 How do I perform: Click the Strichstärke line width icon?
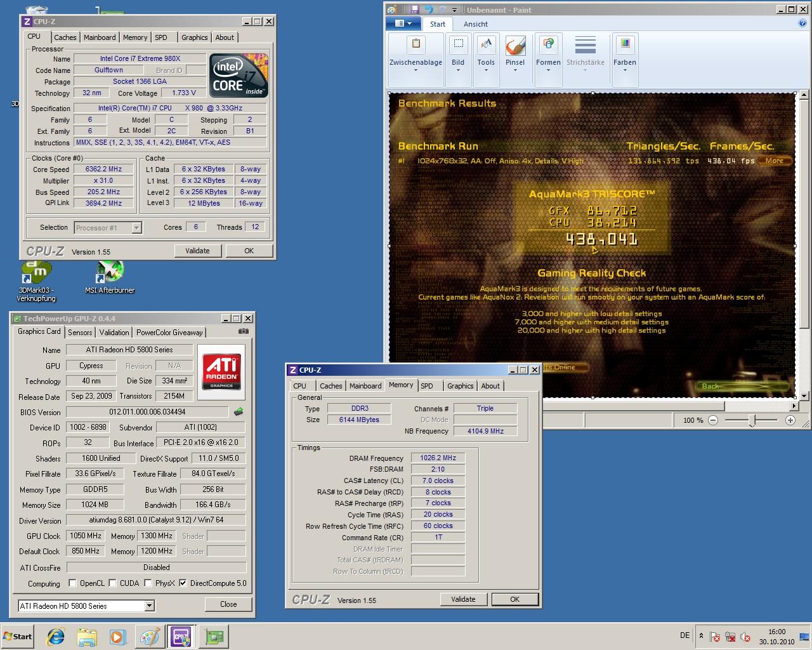point(585,46)
